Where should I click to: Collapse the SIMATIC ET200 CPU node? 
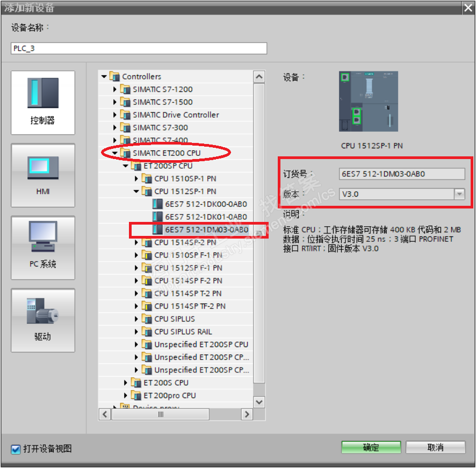click(x=115, y=153)
